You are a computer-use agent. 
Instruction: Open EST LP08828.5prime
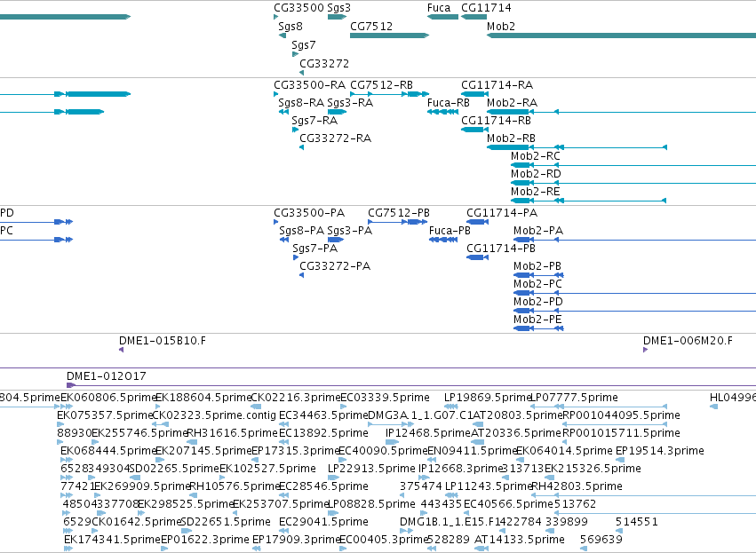point(371,504)
